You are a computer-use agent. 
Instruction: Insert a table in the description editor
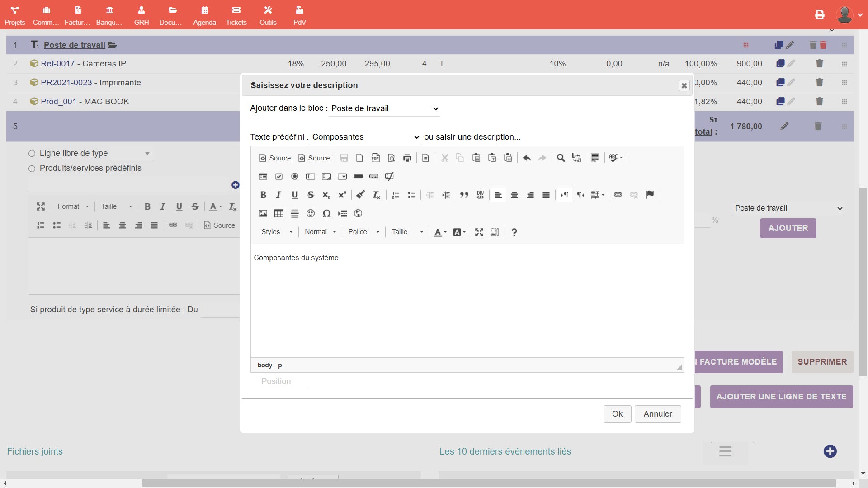point(279,213)
